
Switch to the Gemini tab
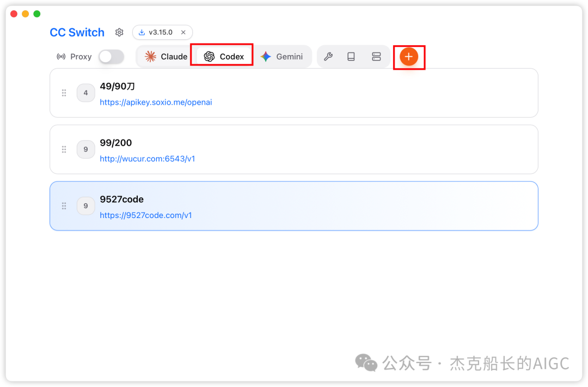click(281, 57)
